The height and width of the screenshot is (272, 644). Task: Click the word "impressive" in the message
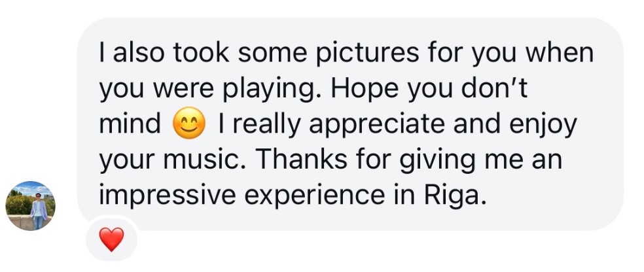pyautogui.click(x=168, y=195)
